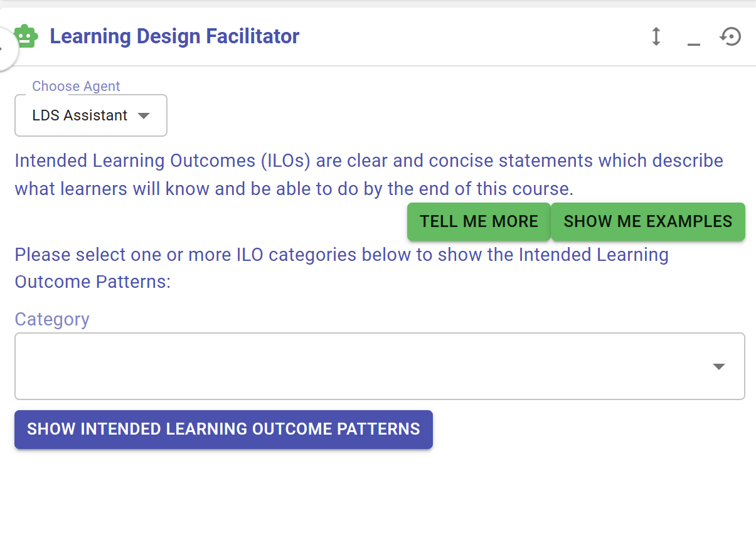
Task: Click the Learning Design Facilitator title
Action: pos(174,36)
